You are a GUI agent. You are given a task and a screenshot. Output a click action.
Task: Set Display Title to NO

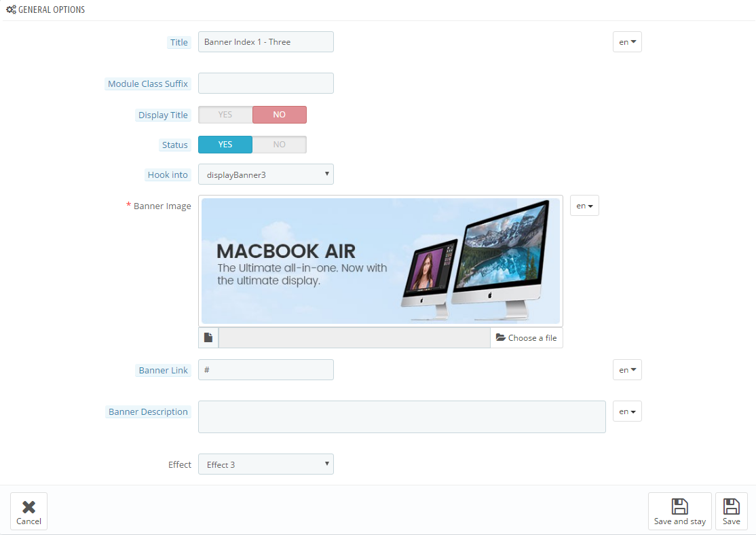(279, 115)
